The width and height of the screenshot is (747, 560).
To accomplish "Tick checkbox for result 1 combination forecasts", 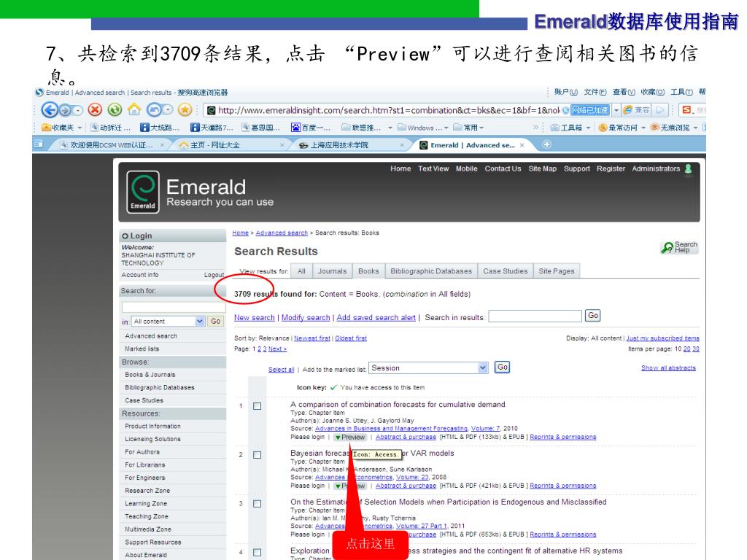I will [258, 406].
